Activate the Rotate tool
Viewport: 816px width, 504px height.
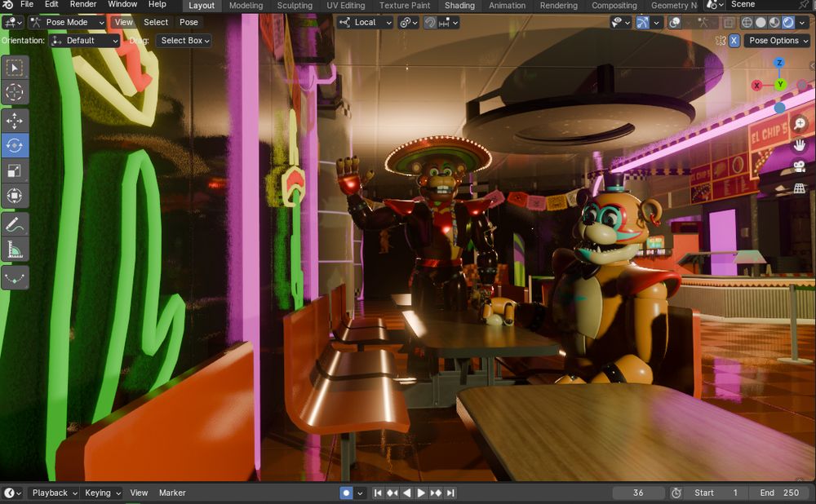[x=15, y=146]
